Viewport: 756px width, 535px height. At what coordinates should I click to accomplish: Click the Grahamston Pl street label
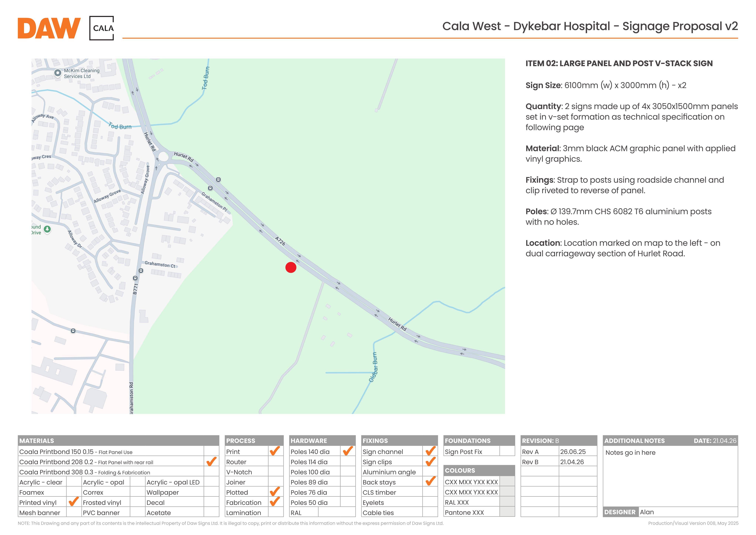[214, 202]
